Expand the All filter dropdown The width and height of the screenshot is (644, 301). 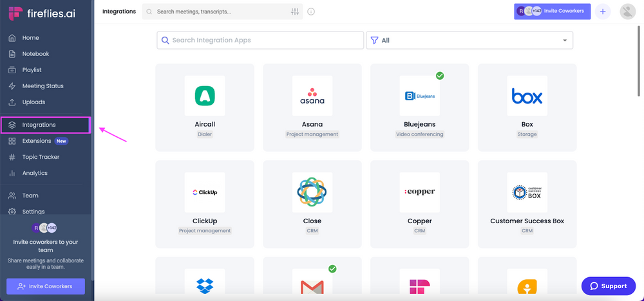pos(469,41)
